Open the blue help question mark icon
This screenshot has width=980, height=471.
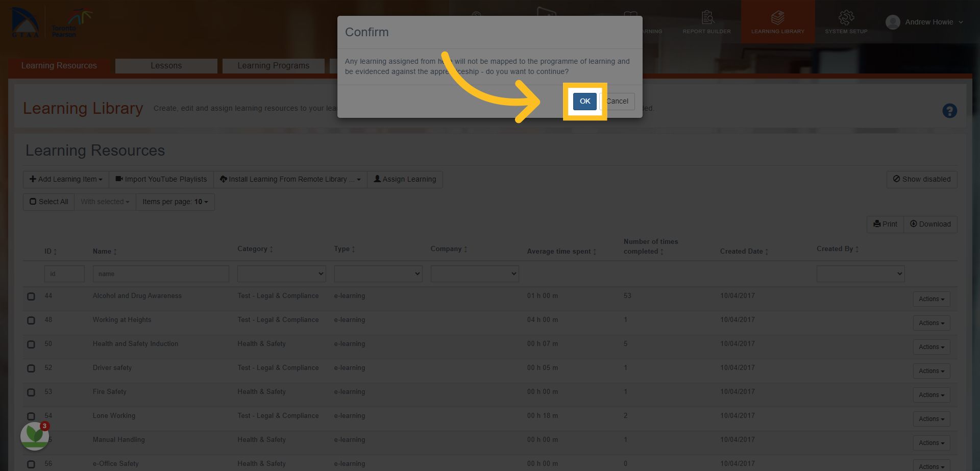pyautogui.click(x=949, y=111)
